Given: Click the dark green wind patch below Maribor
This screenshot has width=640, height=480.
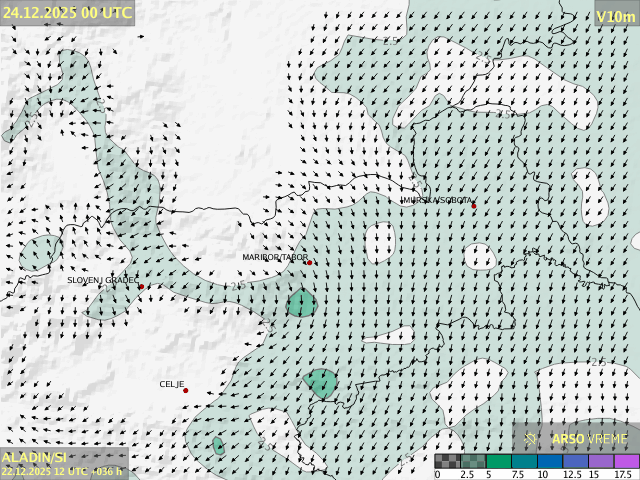Looking at the screenshot, I should [302, 303].
